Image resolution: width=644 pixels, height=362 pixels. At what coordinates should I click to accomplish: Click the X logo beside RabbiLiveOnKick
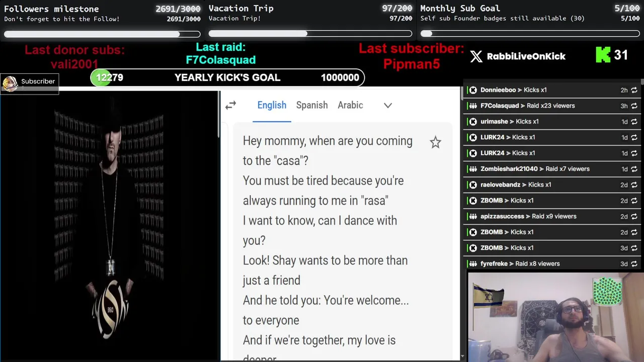[x=476, y=56]
